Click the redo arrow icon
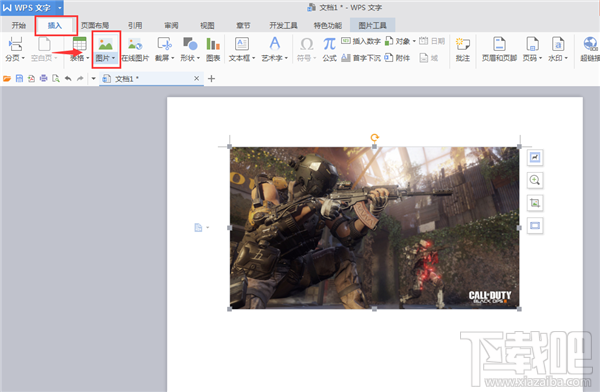This screenshot has height=392, width=600. (80, 78)
